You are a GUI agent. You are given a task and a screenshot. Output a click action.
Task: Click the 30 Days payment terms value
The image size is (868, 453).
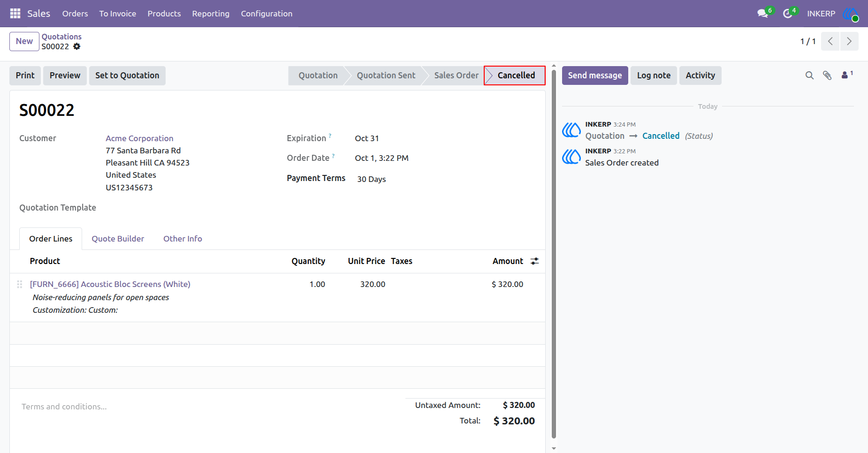pyautogui.click(x=372, y=179)
